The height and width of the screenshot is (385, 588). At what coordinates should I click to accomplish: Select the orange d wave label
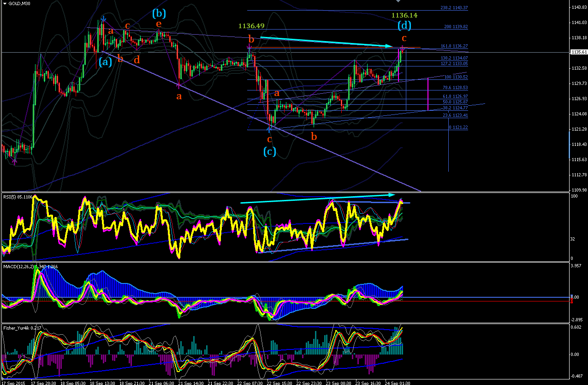(137, 59)
